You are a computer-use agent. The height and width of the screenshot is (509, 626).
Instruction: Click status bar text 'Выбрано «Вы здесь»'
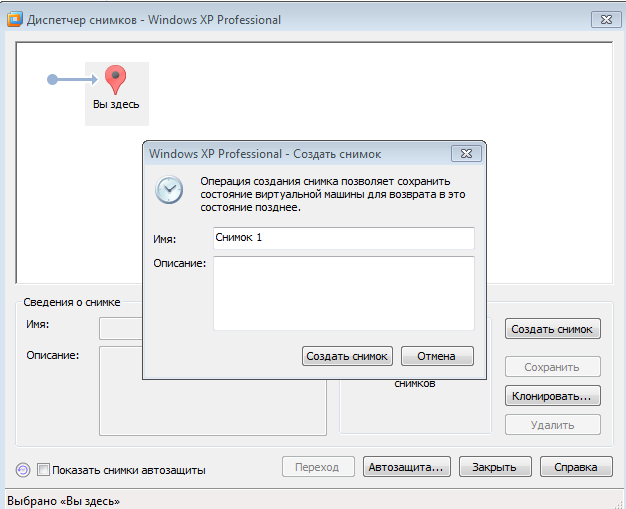63,501
